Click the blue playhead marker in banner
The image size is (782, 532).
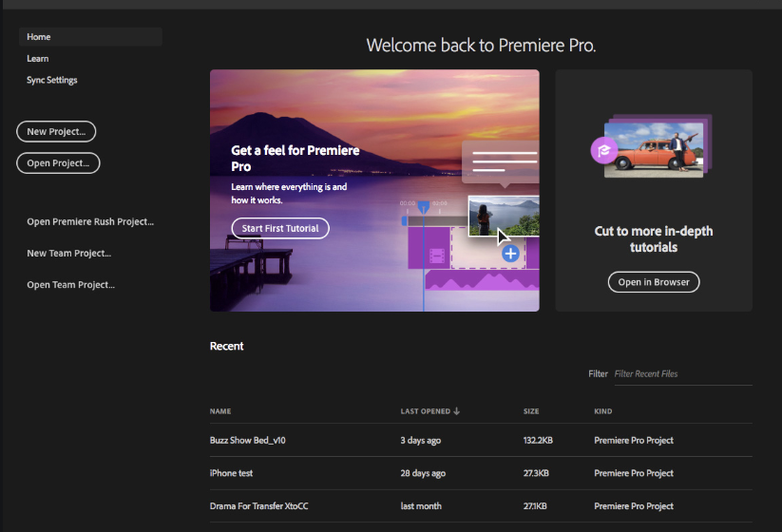click(x=424, y=207)
